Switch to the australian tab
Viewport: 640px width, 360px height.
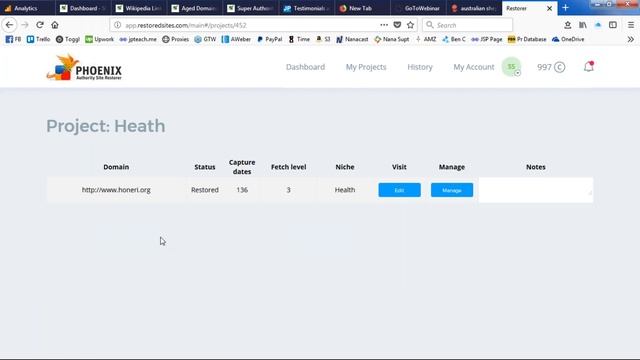coord(475,8)
